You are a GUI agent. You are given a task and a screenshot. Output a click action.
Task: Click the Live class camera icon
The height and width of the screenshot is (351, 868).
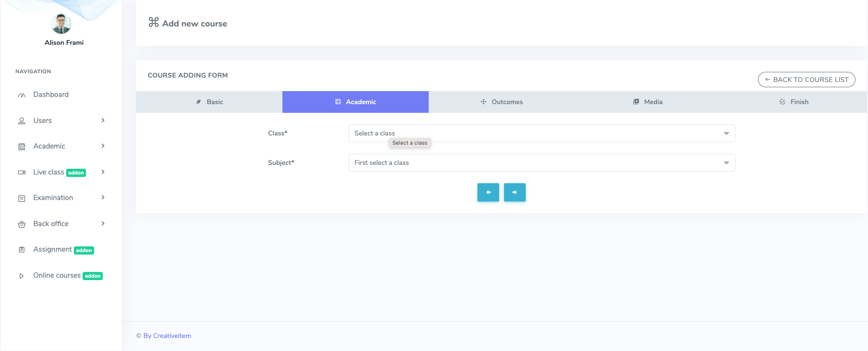click(22, 172)
